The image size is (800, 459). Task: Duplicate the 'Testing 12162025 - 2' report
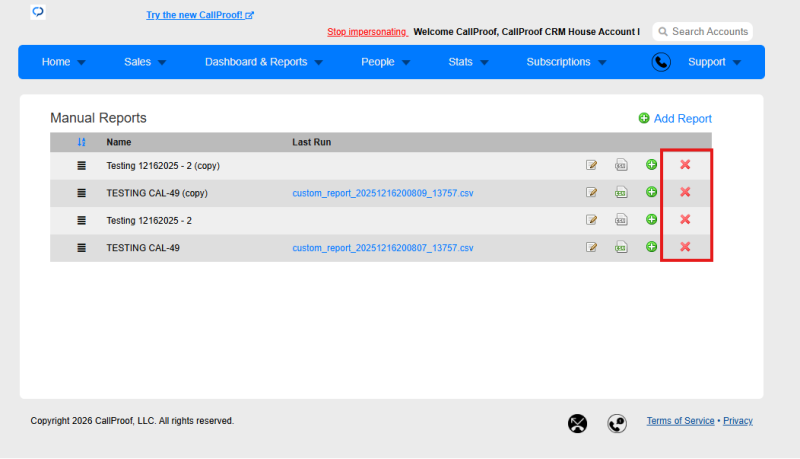651,219
